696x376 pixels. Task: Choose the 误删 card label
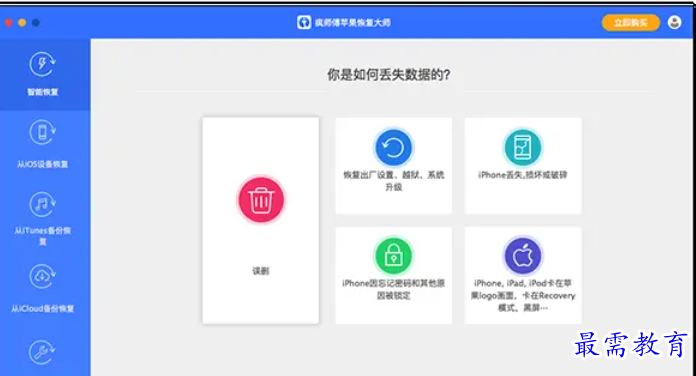click(x=261, y=271)
